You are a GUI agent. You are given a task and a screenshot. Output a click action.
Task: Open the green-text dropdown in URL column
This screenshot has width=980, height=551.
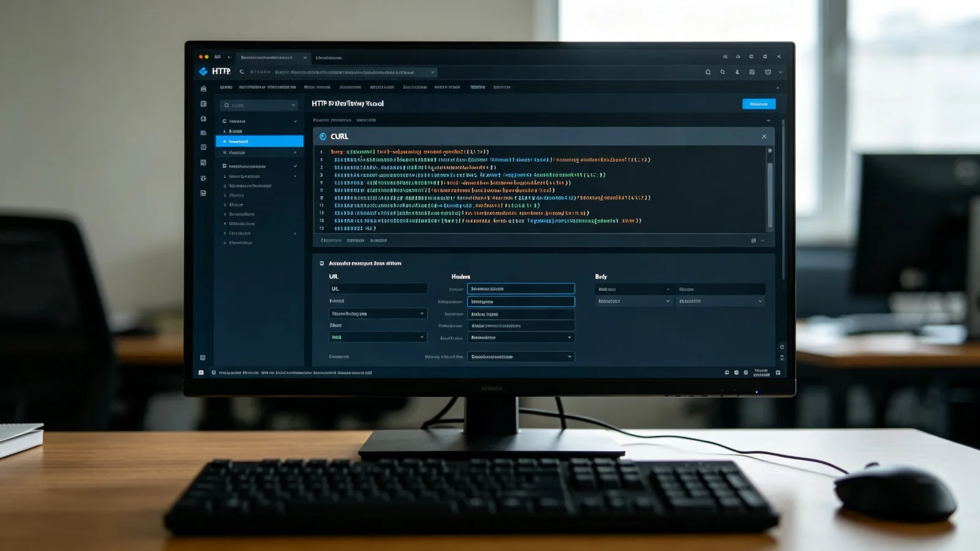(377, 337)
